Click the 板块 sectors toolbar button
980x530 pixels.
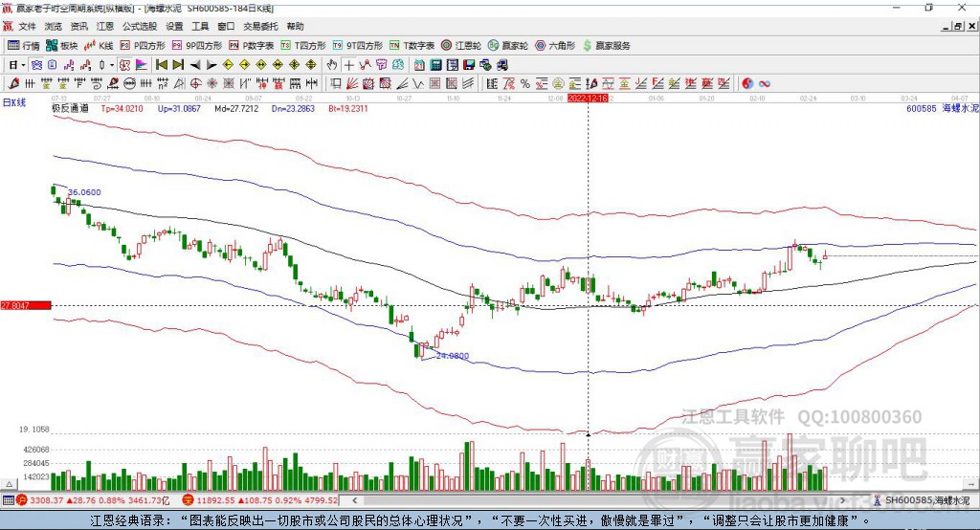pos(62,46)
